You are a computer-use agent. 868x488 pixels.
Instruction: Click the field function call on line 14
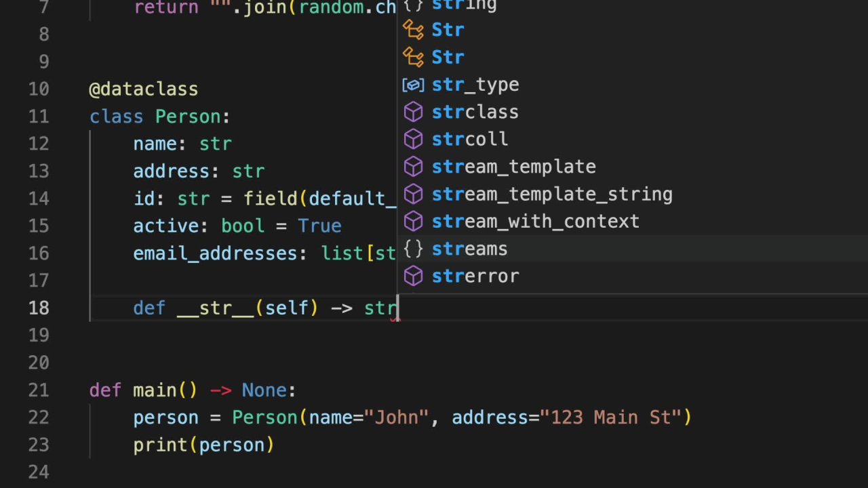point(270,199)
